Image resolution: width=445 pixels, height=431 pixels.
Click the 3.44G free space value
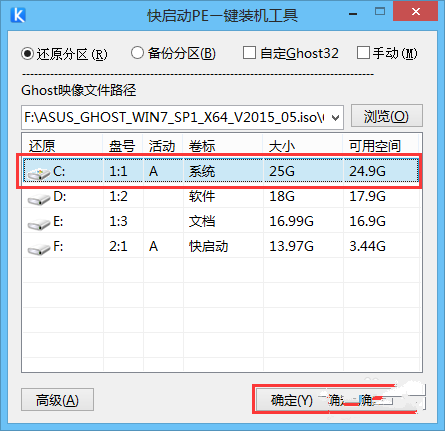tap(367, 247)
